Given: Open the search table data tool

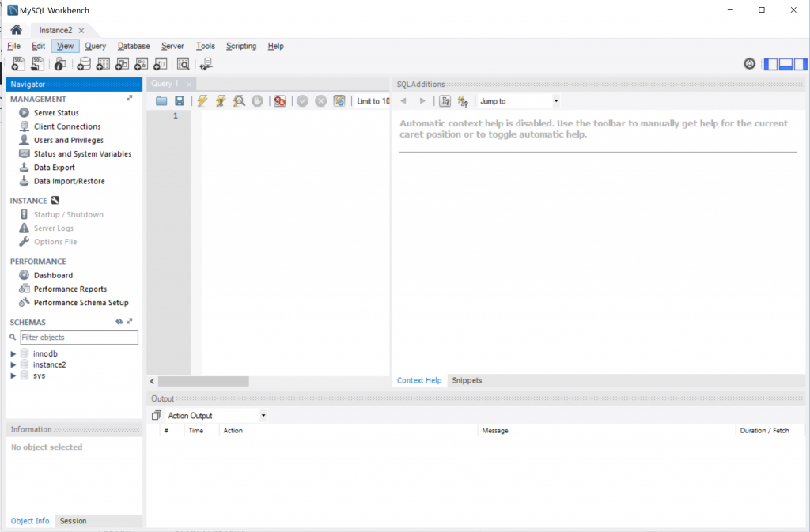Looking at the screenshot, I should (183, 64).
